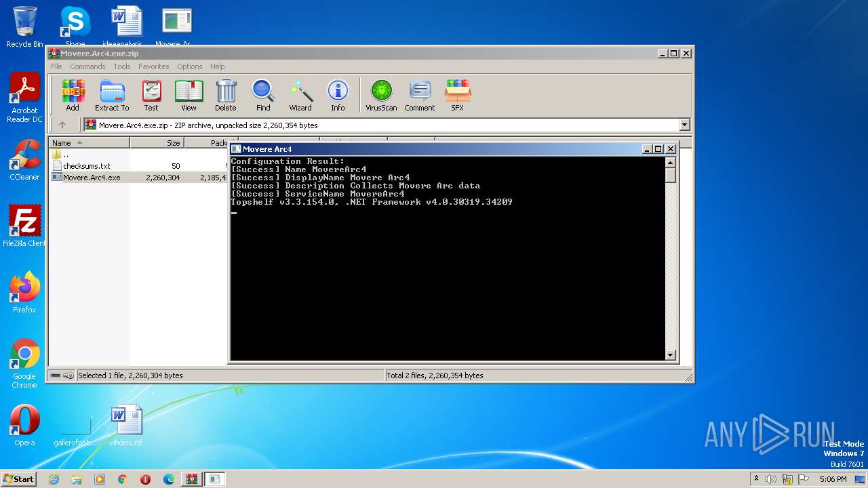This screenshot has height=488, width=868.
Task: Click the Delete toolbar icon
Action: tap(226, 96)
